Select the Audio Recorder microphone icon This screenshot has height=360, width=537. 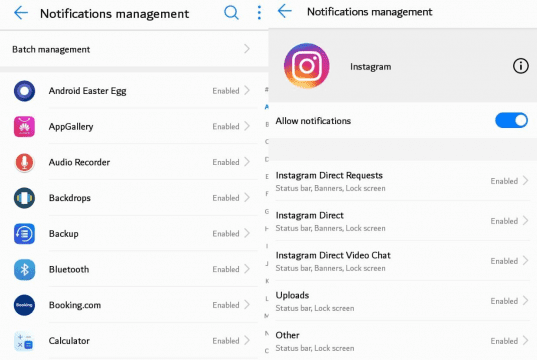click(24, 162)
